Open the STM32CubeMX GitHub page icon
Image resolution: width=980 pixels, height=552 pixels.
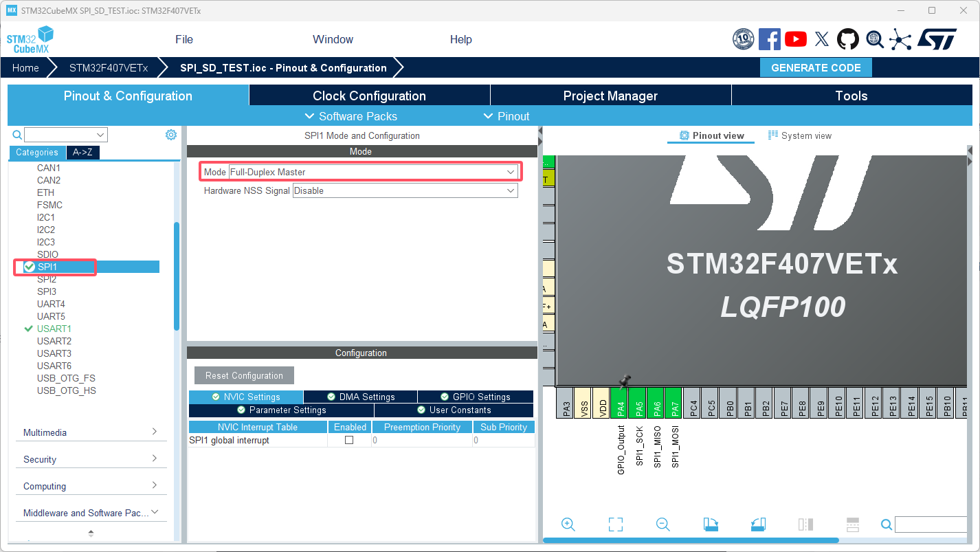847,39
